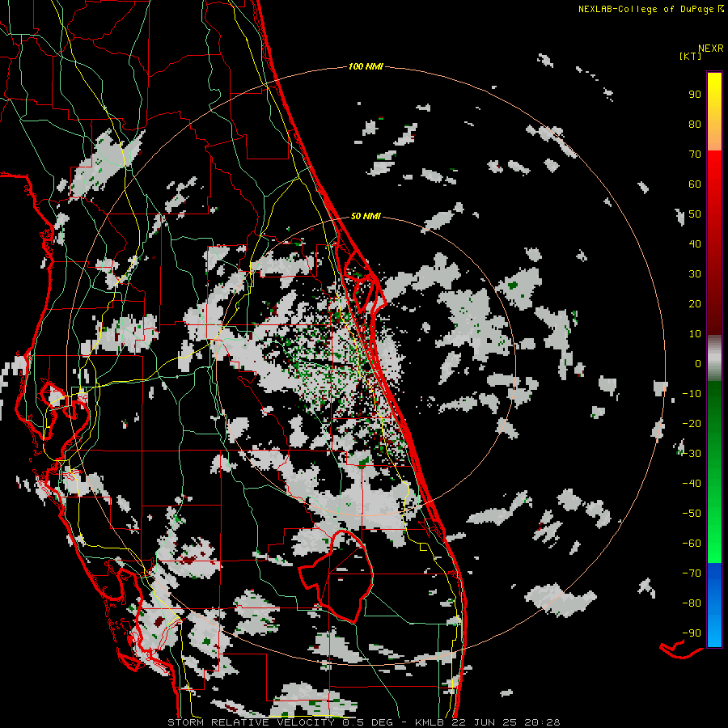
Task: Click the bright green segment near -60 on the color bar
Action: [x=714, y=544]
